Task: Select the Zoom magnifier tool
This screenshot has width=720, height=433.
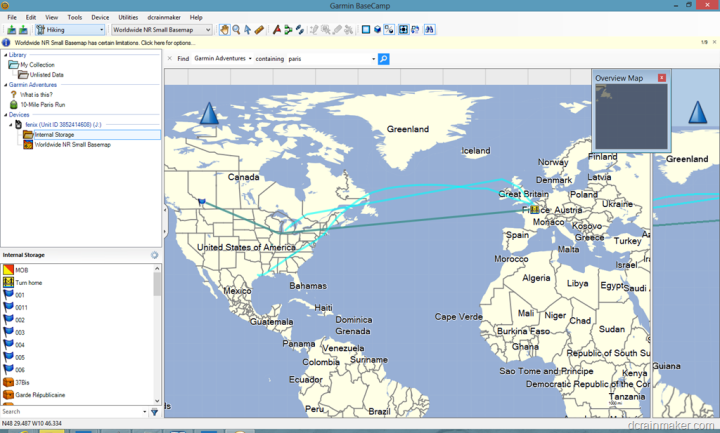Action: tap(236, 30)
